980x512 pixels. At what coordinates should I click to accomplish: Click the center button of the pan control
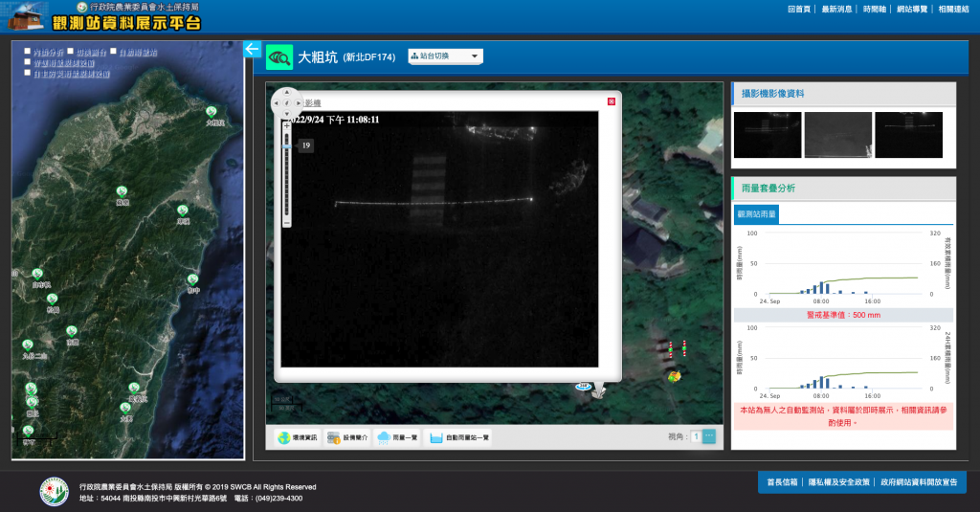[287, 103]
